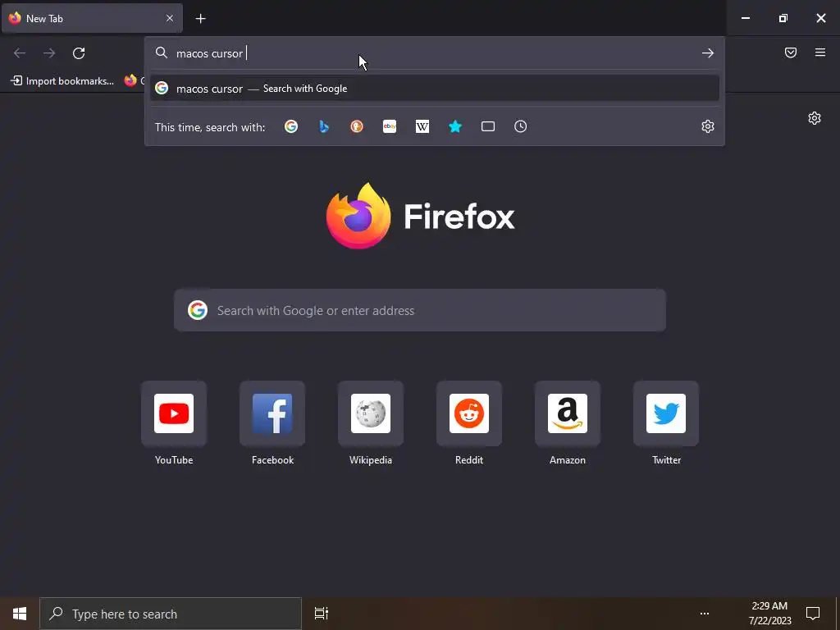
Task: Click Import bookmarks in bookmarks toolbar
Action: (62, 81)
